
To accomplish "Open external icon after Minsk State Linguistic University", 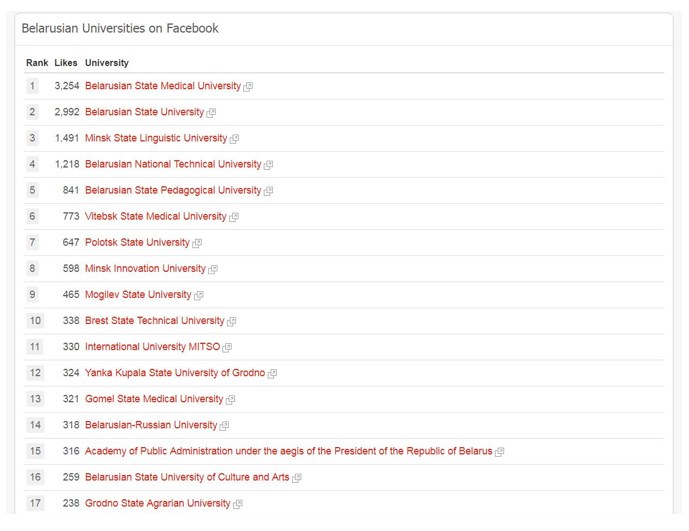I will click(x=235, y=139).
